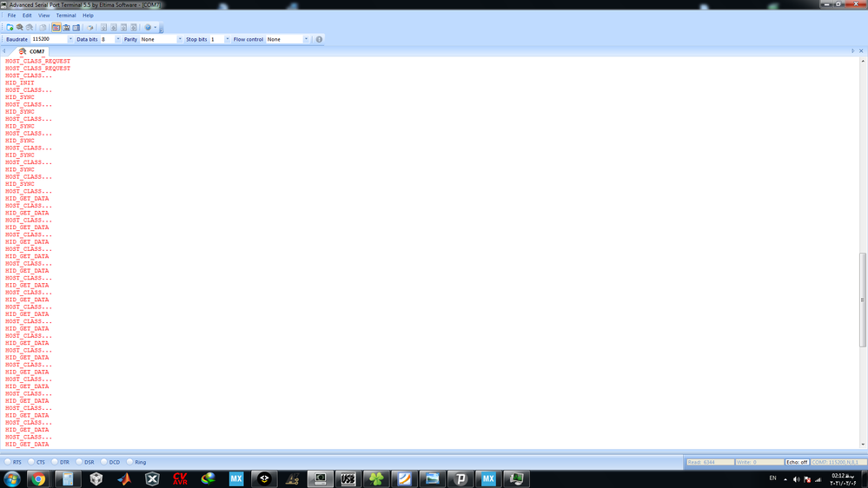Click the new session toolbar icon
868x488 pixels.
point(10,27)
